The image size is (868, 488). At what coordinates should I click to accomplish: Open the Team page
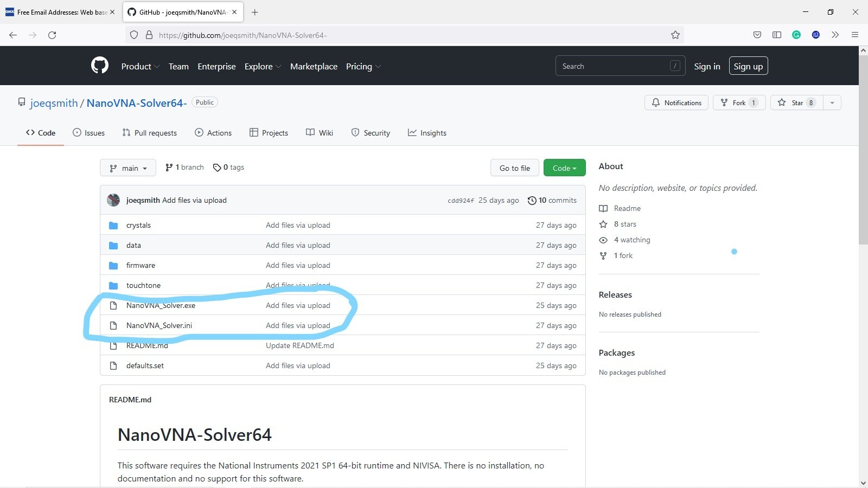(x=178, y=66)
